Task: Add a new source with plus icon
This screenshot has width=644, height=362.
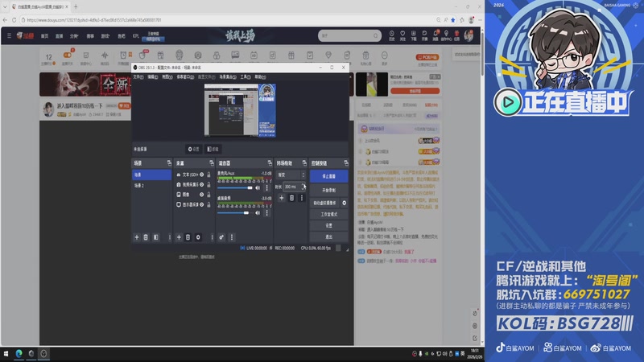Action: point(179,237)
